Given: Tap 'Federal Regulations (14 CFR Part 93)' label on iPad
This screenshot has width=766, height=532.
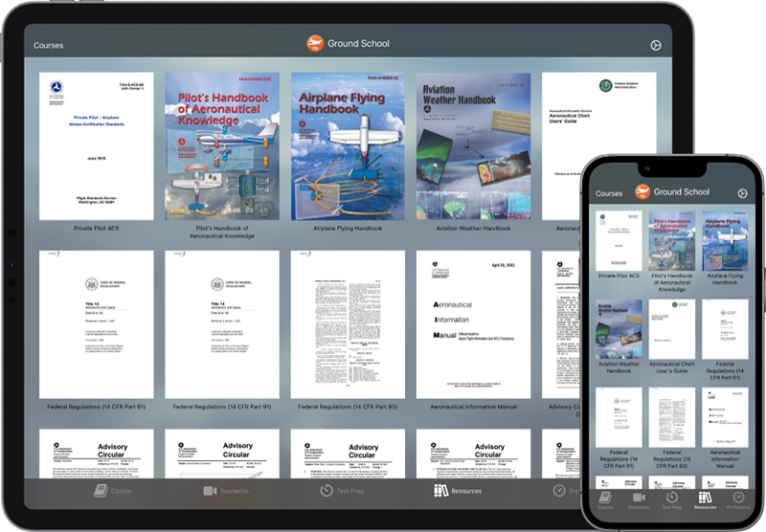Looking at the screenshot, I should point(348,407).
